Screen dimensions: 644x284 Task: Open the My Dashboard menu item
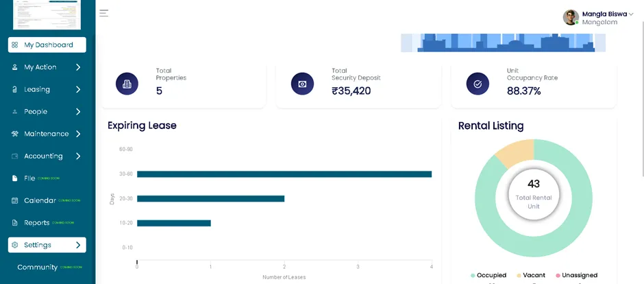tap(47, 45)
